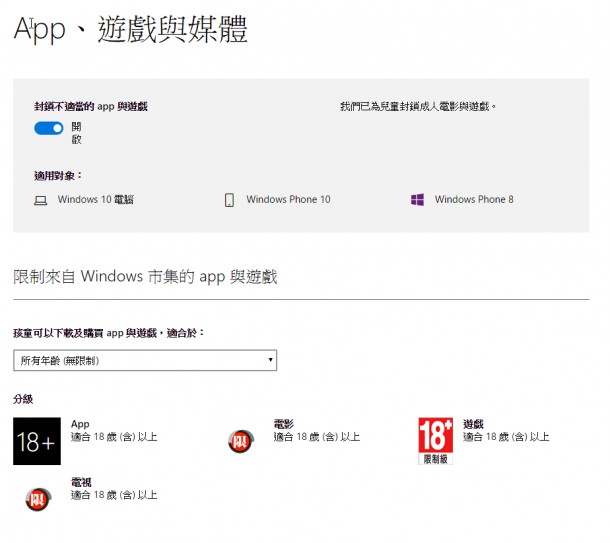Click 適合 18 歲 (含) 以上 under 電影
Viewport: 610px width, 543px height.
pos(317,437)
